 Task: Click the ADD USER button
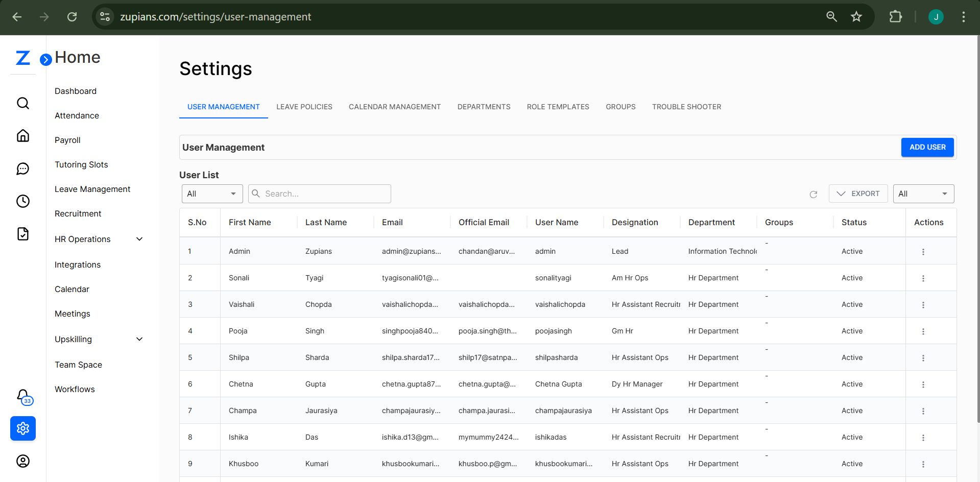927,147
